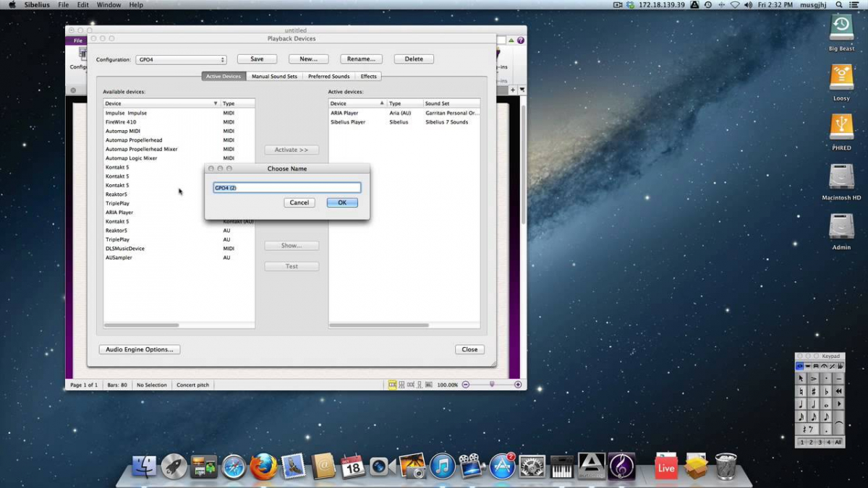
Task: Select voice 2 on the Keypad
Action: [811, 442]
